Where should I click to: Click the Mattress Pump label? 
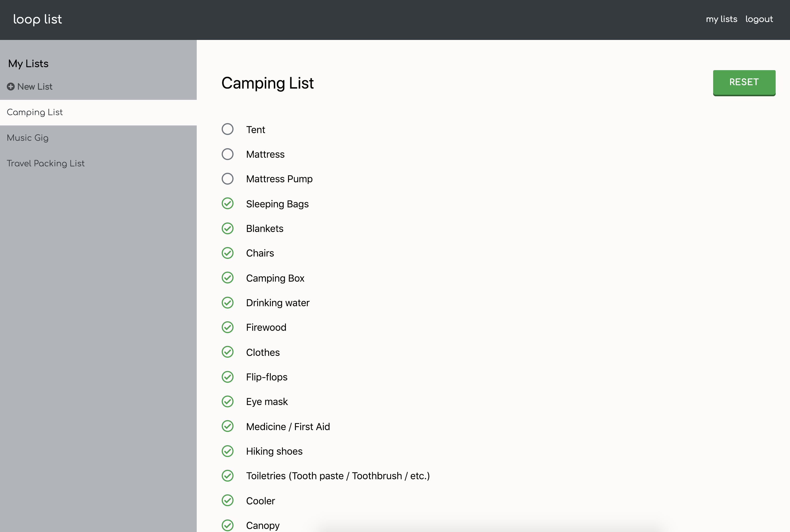point(279,179)
